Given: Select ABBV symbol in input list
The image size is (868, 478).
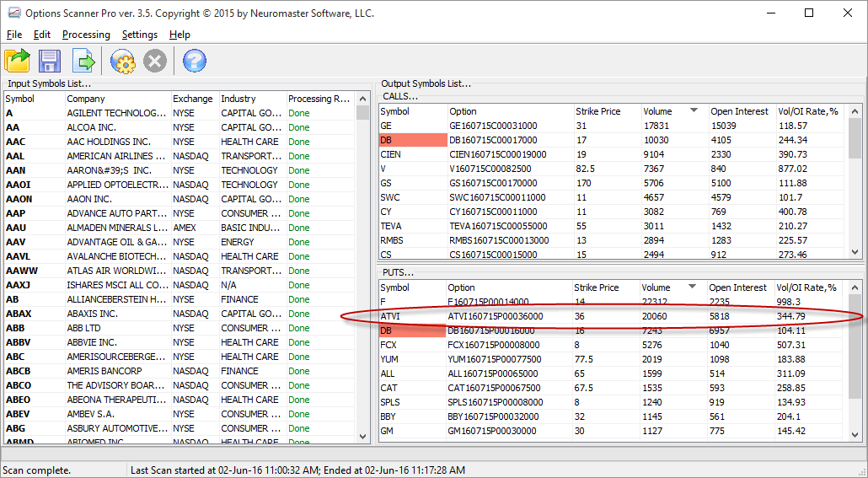Looking at the screenshot, I should (x=19, y=342).
